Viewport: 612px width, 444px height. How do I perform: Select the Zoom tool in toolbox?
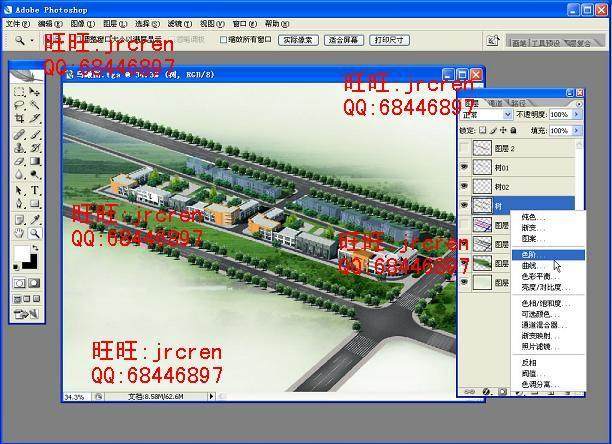34,233
